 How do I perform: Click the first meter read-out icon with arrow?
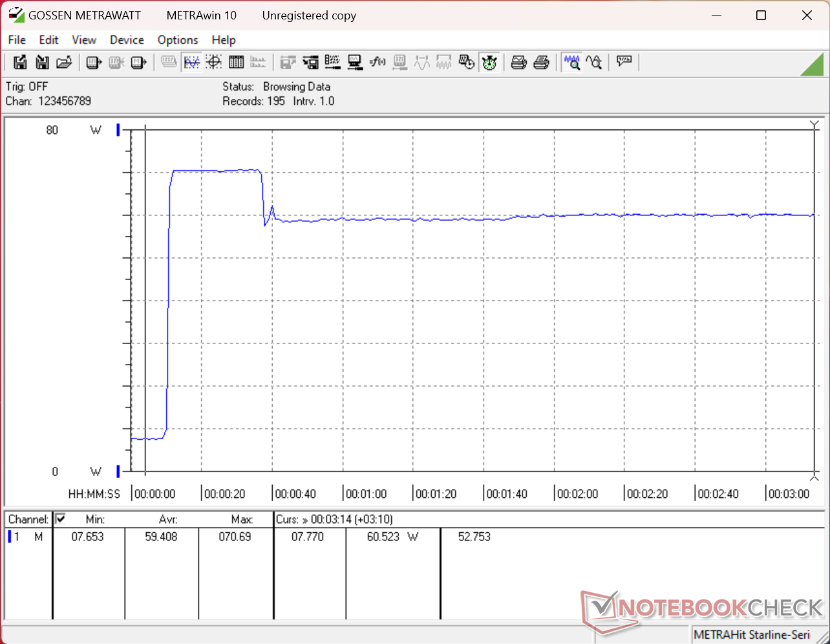(94, 63)
